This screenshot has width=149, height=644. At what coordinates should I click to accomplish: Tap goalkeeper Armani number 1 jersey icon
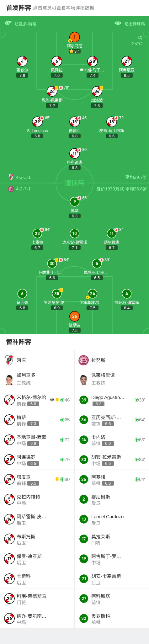coord(74,37)
